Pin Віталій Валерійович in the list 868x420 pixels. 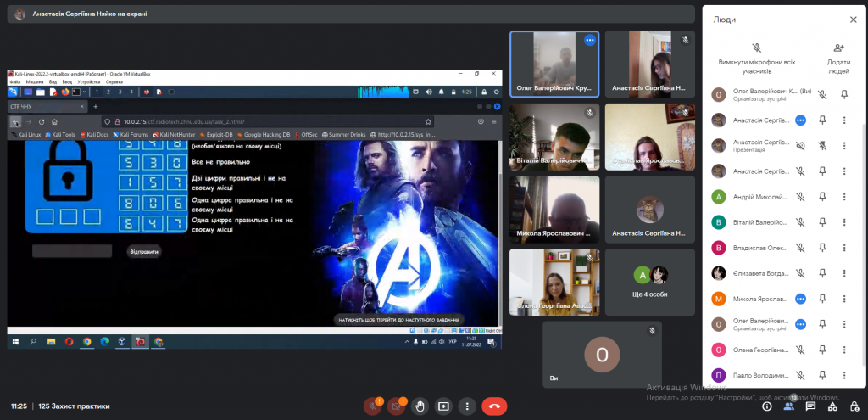(822, 222)
